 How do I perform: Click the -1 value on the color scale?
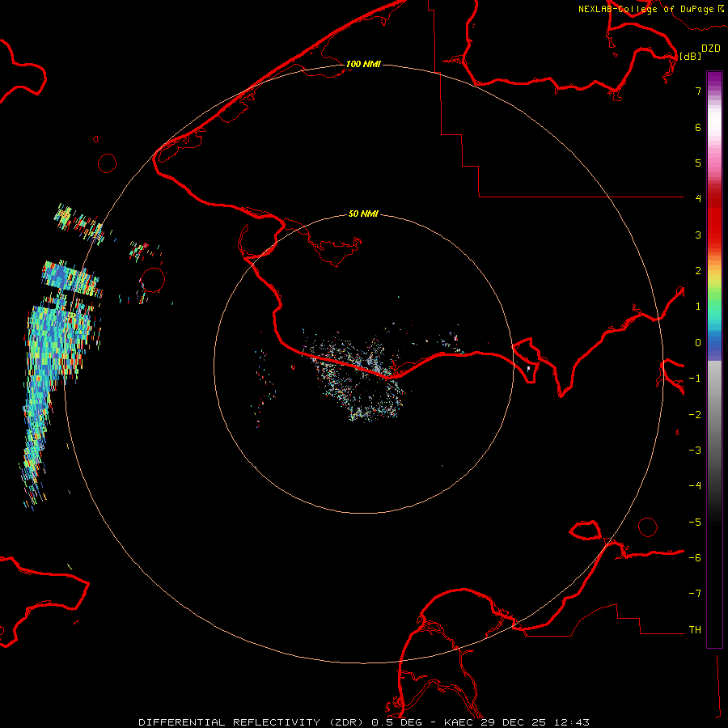[x=695, y=379]
